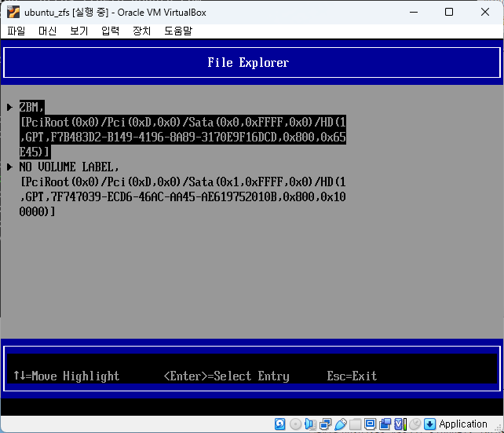This screenshot has height=433, width=504.
Task: Click the optical disc status icon
Action: [295, 424]
